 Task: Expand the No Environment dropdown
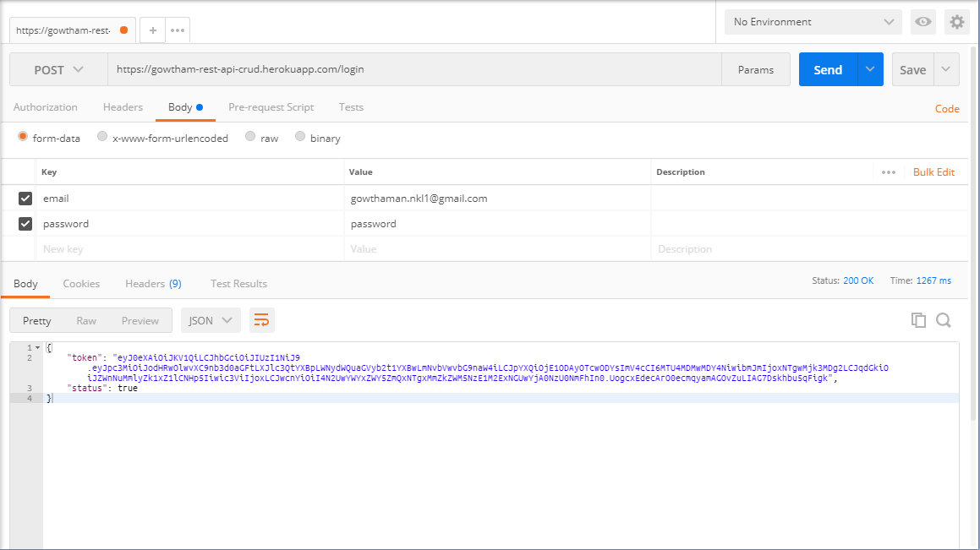click(813, 22)
